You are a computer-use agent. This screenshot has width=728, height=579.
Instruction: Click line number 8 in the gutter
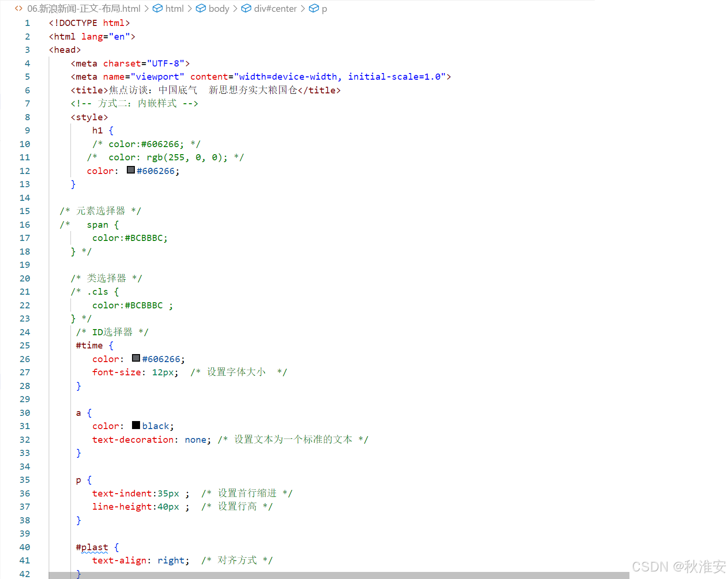[27, 117]
